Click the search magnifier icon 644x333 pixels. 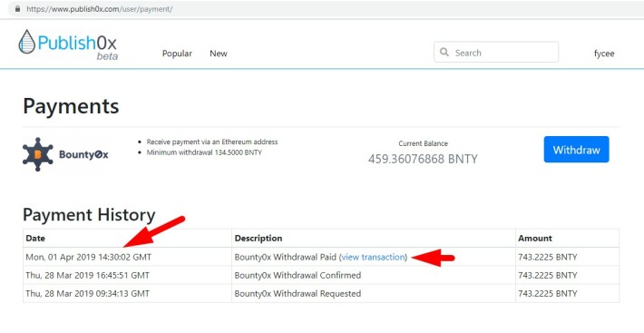[444, 52]
